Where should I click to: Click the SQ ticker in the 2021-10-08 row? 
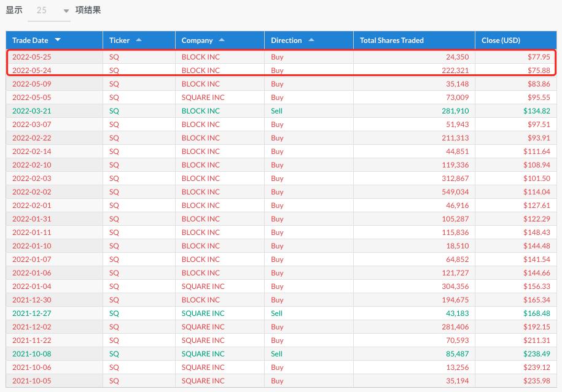pyautogui.click(x=114, y=354)
